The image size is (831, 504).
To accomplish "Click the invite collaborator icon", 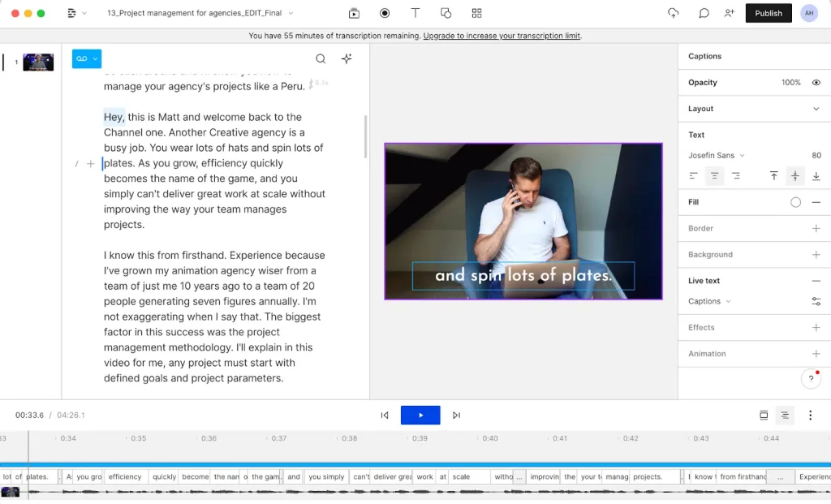I will (x=729, y=13).
